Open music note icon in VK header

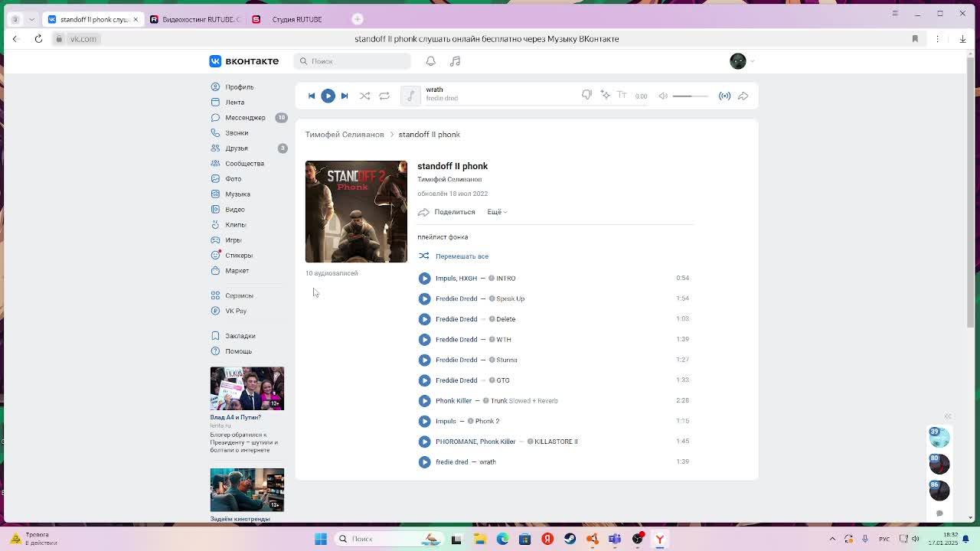(455, 61)
